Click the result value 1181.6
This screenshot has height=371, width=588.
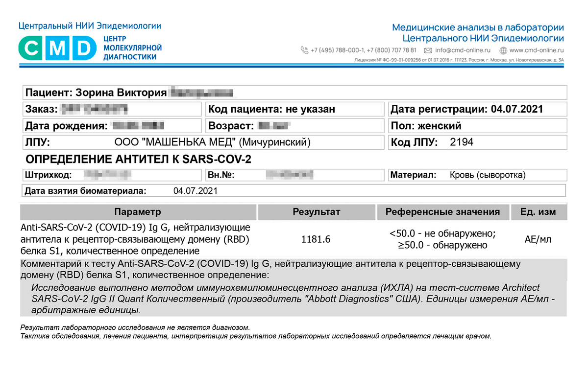click(316, 239)
